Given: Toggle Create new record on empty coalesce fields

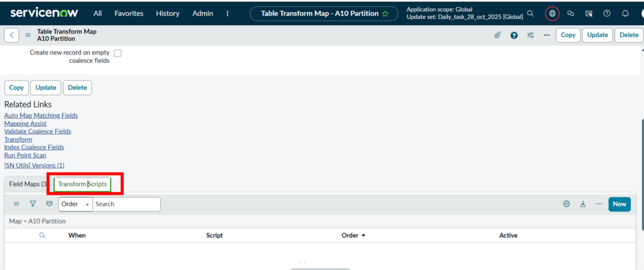Looking at the screenshot, I should [118, 53].
